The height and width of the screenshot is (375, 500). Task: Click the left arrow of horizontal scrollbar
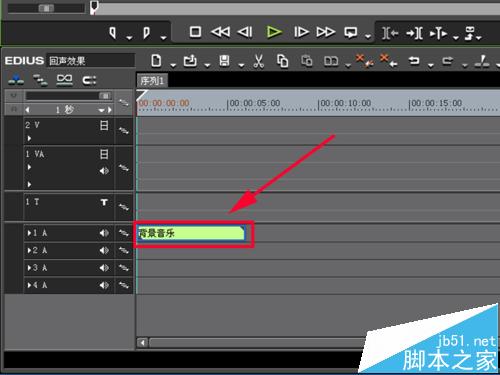(x=143, y=343)
